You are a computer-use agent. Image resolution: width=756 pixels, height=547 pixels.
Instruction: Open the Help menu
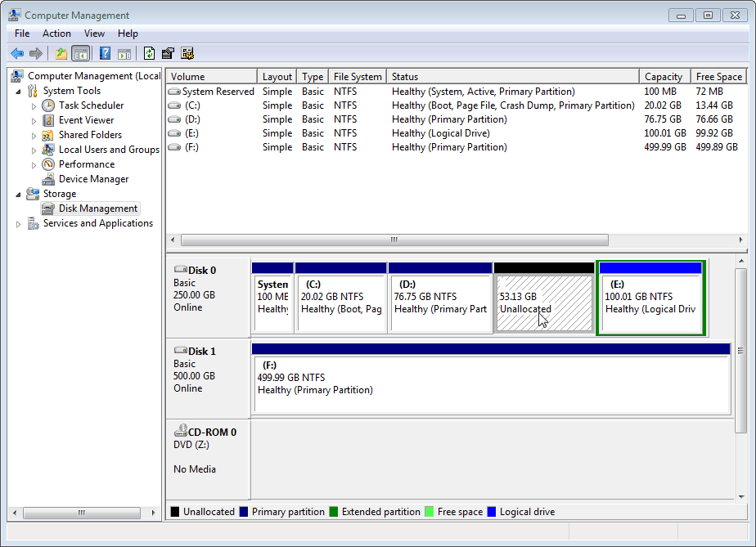(x=128, y=34)
